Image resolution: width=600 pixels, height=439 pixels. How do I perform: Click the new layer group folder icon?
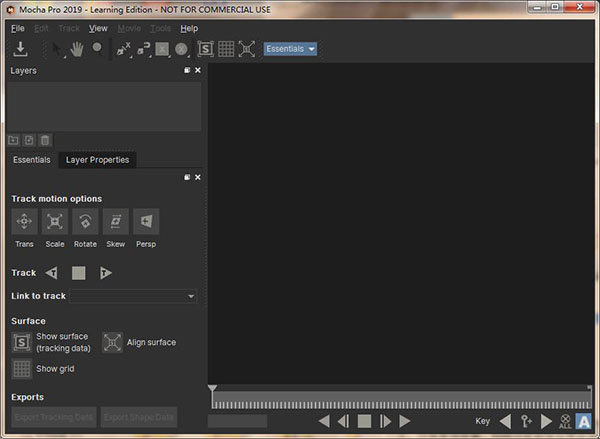13,140
